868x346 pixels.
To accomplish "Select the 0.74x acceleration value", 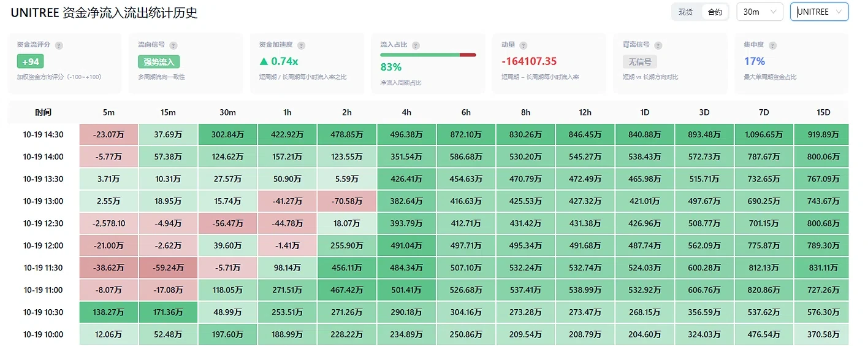I will (x=279, y=61).
